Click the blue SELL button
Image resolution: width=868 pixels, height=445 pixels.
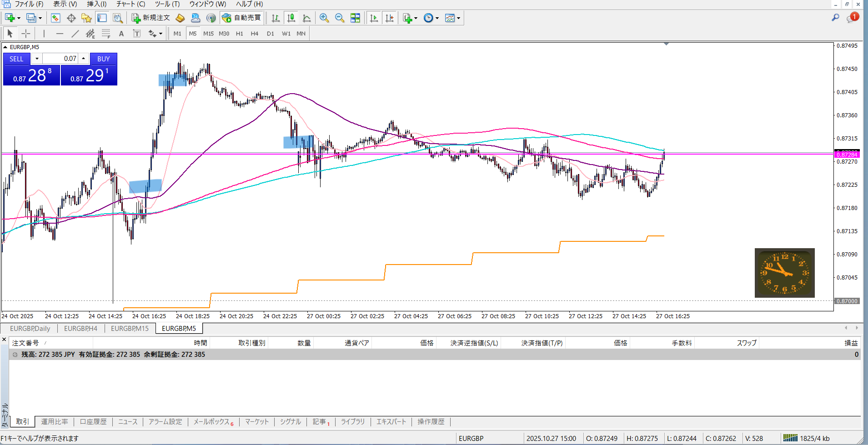pyautogui.click(x=16, y=59)
